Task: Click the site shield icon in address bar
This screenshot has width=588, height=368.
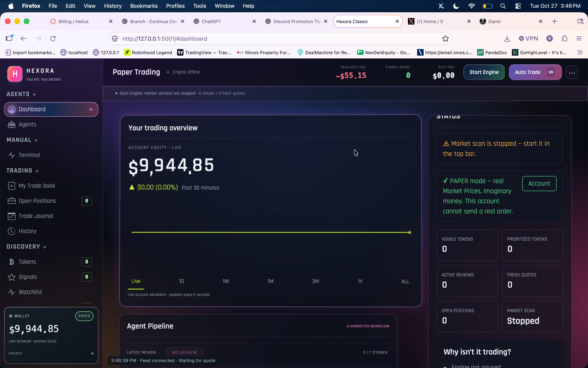Action: point(115,38)
